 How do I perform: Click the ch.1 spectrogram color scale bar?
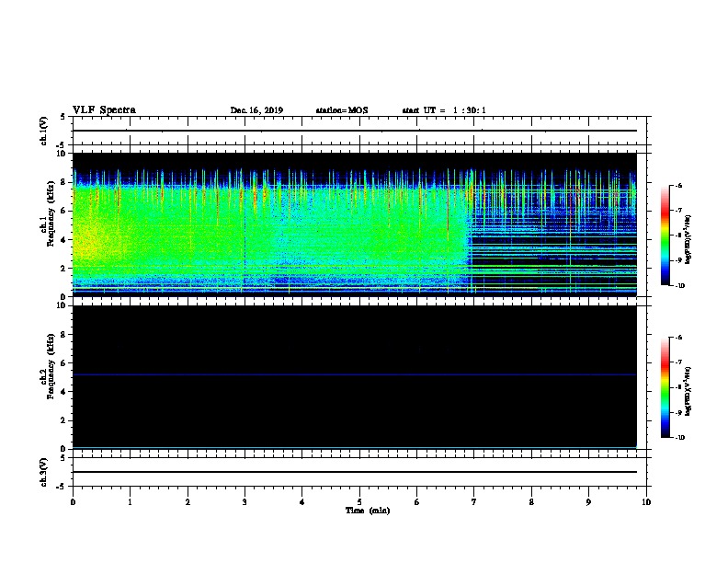[665, 236]
